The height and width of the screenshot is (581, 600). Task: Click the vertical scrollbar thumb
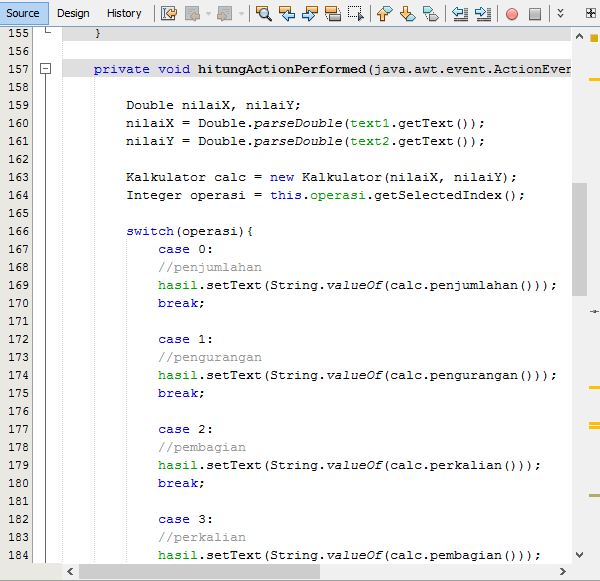(580, 240)
